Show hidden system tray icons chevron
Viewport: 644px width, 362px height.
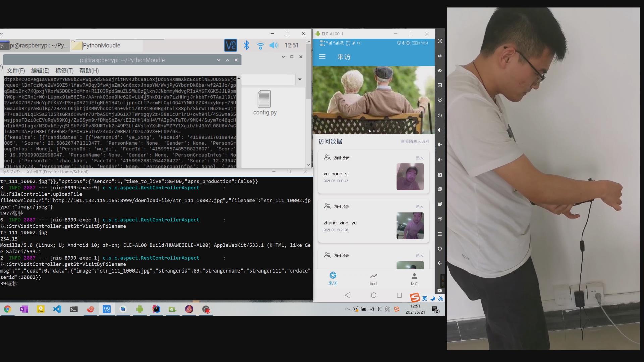point(347,309)
